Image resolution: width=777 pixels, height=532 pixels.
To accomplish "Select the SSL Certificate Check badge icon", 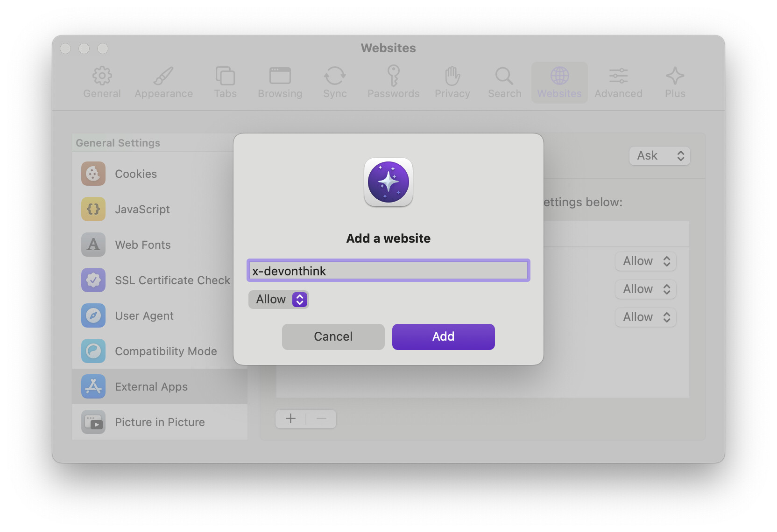I will 93,280.
